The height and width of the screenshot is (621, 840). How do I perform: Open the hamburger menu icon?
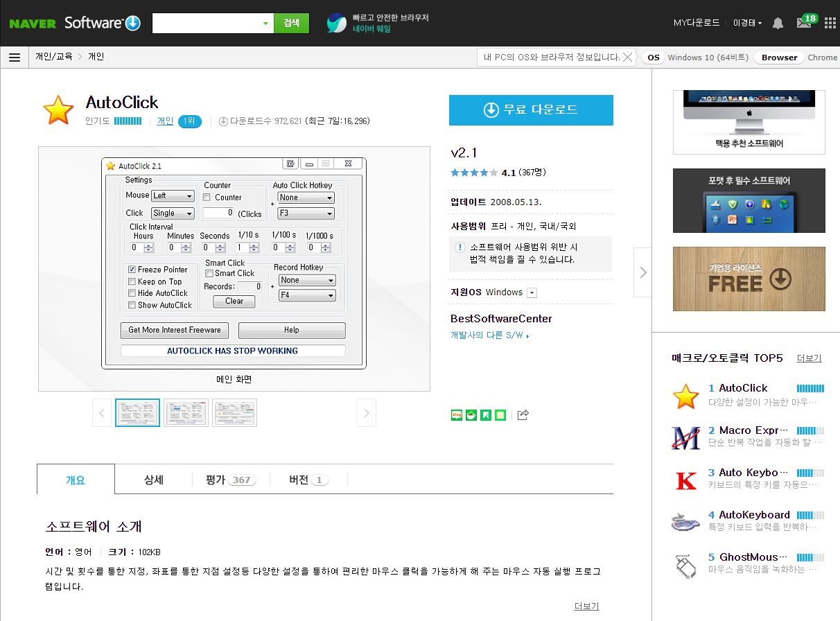[15, 58]
